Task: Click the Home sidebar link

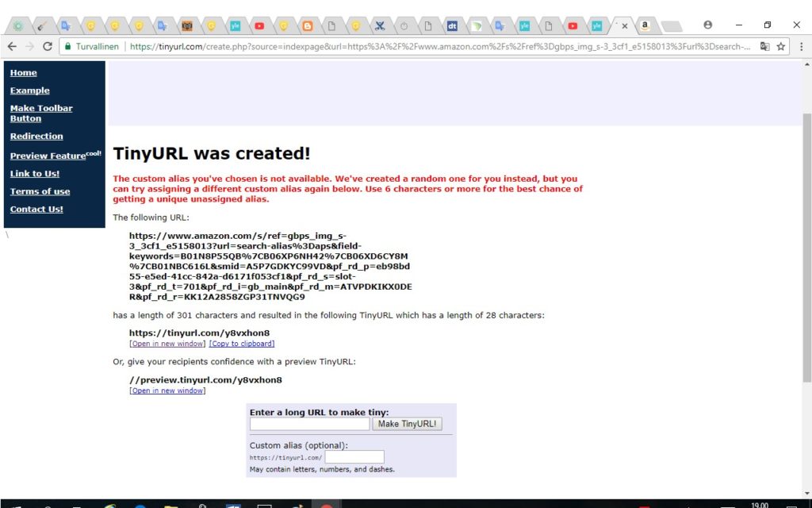Action: coord(23,73)
